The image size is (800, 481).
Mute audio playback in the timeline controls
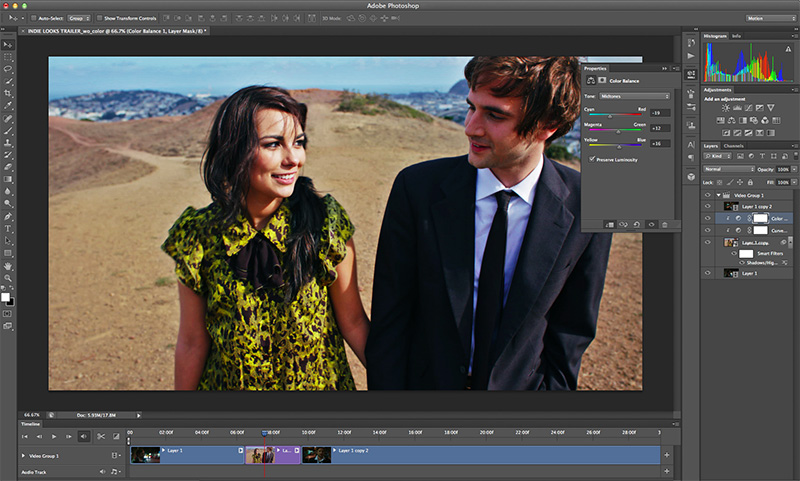84,436
